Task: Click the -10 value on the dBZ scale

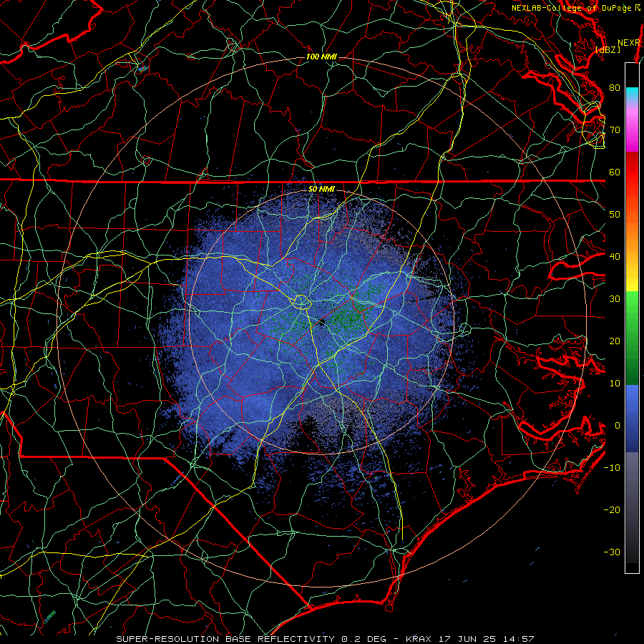Action: click(612, 468)
